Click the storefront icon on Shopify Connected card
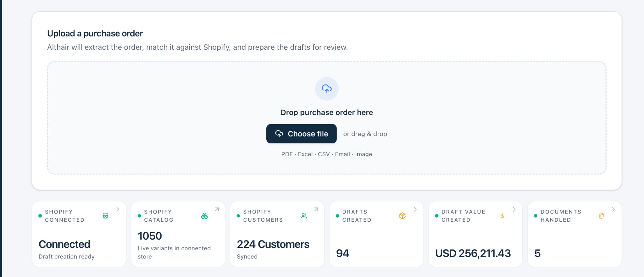 tap(106, 216)
